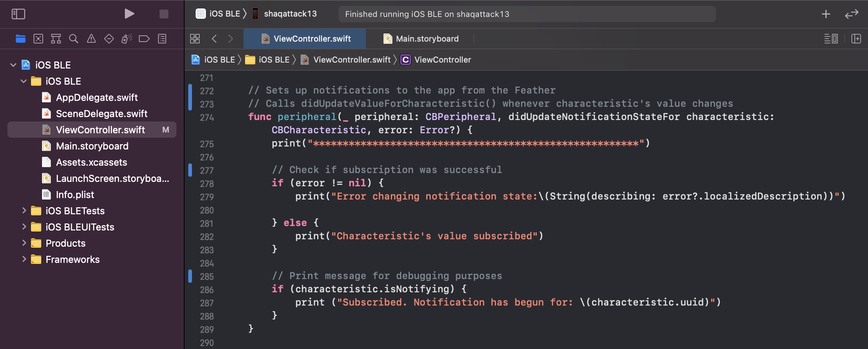
Task: Click the Finished running activity status bar
Action: click(527, 14)
